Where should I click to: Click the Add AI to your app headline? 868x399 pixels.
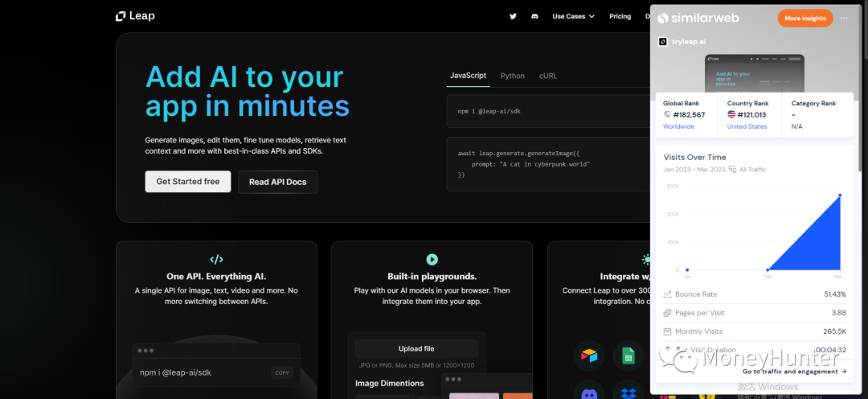(x=248, y=92)
